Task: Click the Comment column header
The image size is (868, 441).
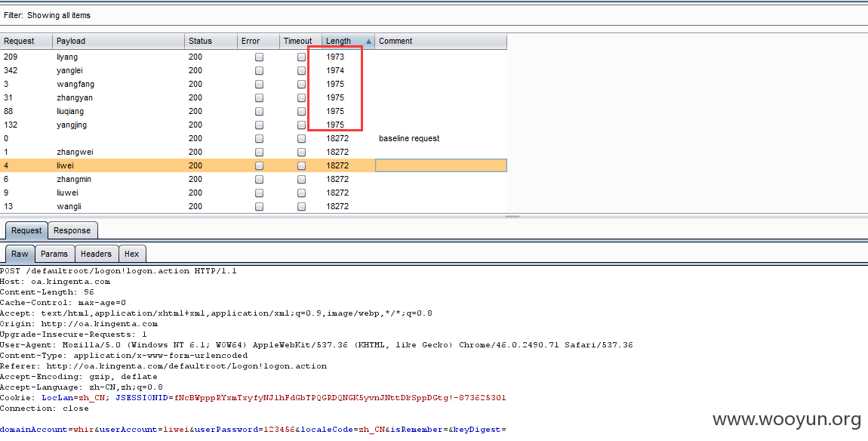Action: [x=441, y=41]
